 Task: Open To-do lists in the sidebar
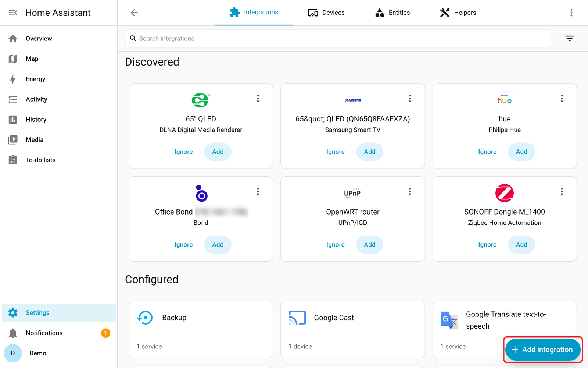pos(59,160)
